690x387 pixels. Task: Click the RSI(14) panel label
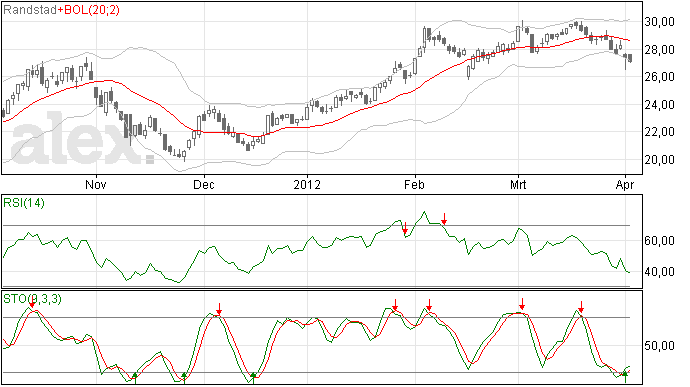tap(24, 203)
